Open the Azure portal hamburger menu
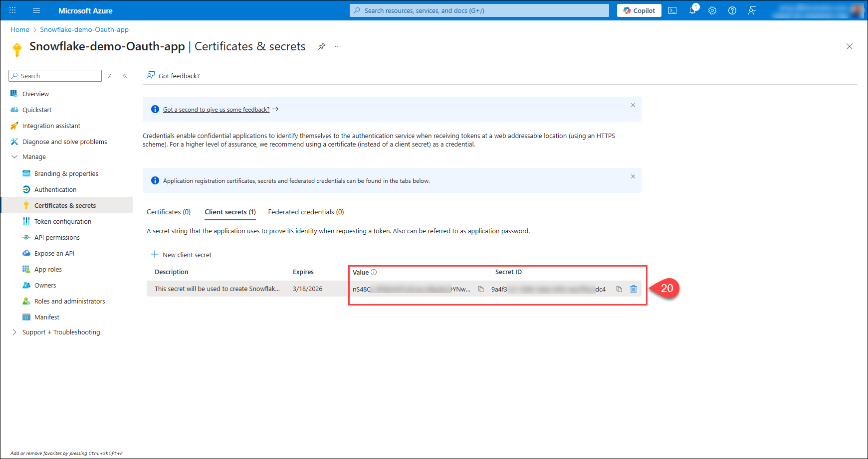 36,10
